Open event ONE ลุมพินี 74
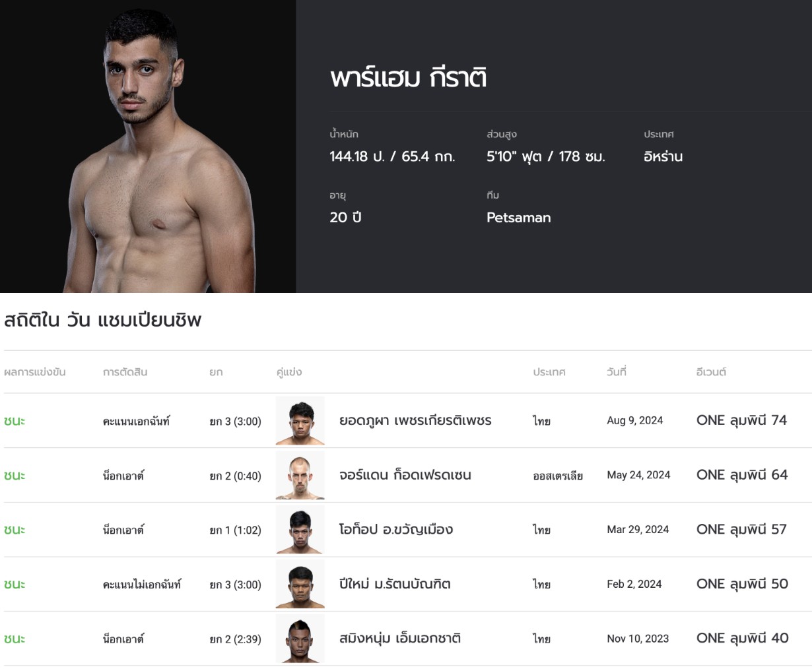This screenshot has height=669, width=812. (x=742, y=420)
